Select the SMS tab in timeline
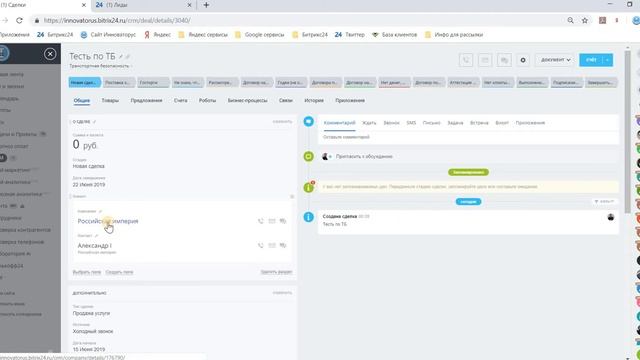 pyautogui.click(x=411, y=123)
